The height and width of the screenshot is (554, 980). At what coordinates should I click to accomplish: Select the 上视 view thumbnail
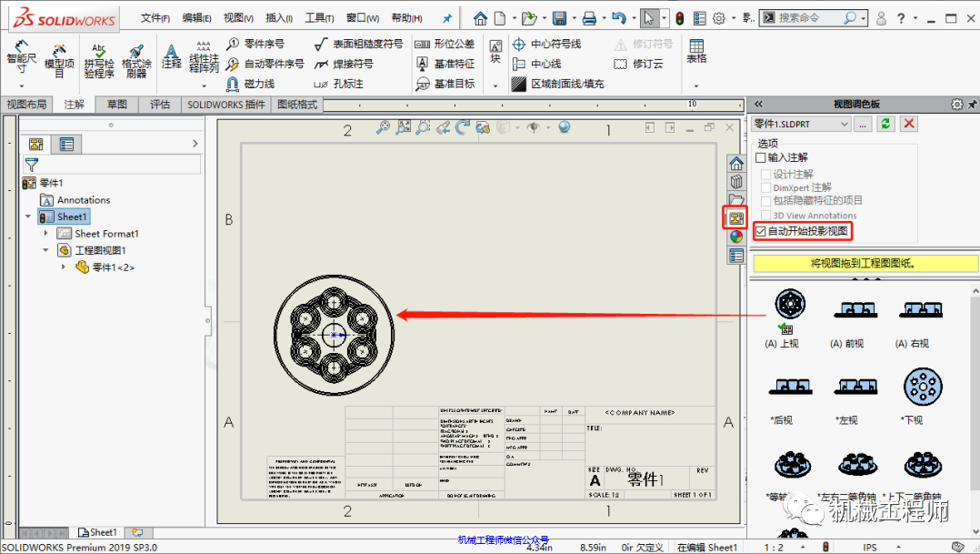(x=789, y=305)
